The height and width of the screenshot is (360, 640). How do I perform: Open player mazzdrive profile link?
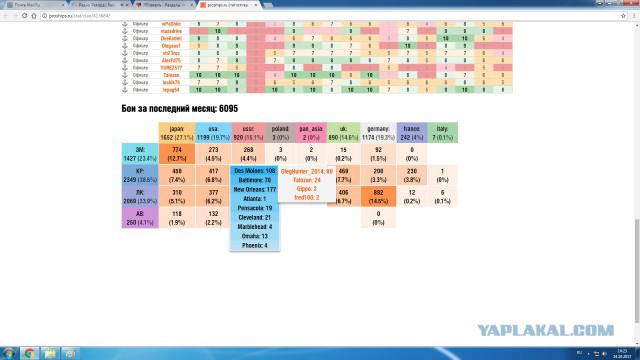coord(171,31)
